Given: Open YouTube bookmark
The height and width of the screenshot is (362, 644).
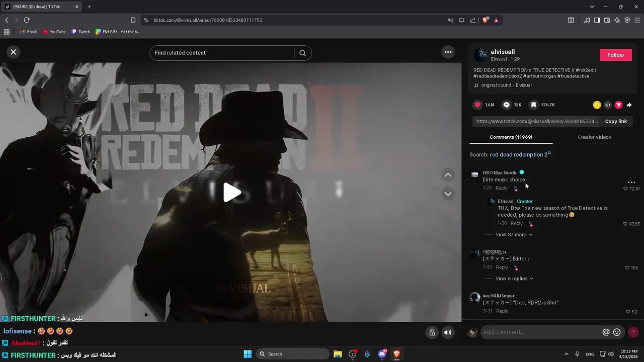Looking at the screenshot, I should pos(54,32).
